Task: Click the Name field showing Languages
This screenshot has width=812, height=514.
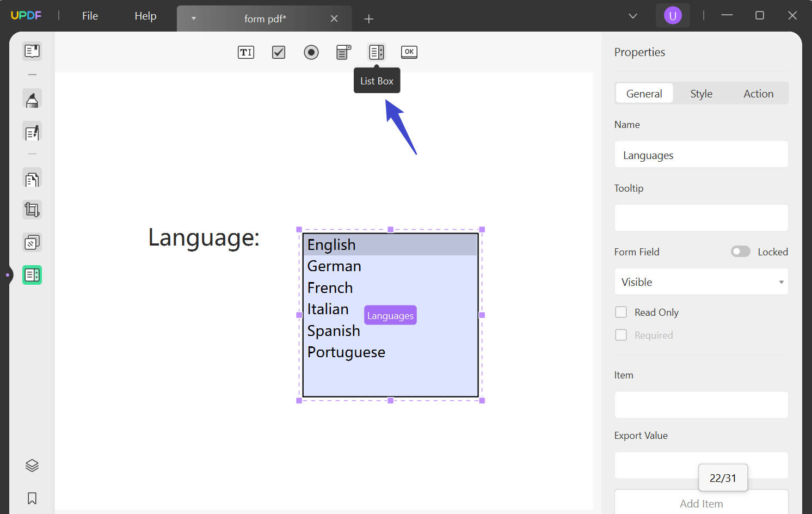Action: [701, 155]
